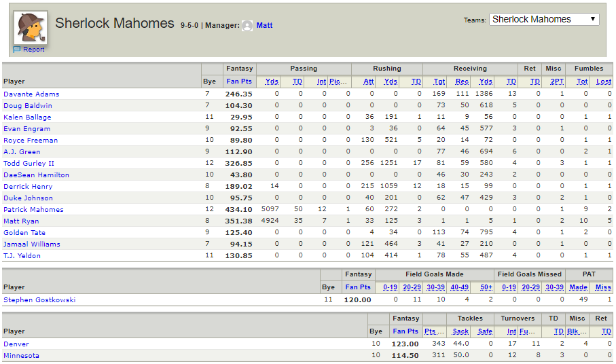Screen dimensions: 616x364
Task: Open Royce Freeman player page
Action: (x=31, y=140)
